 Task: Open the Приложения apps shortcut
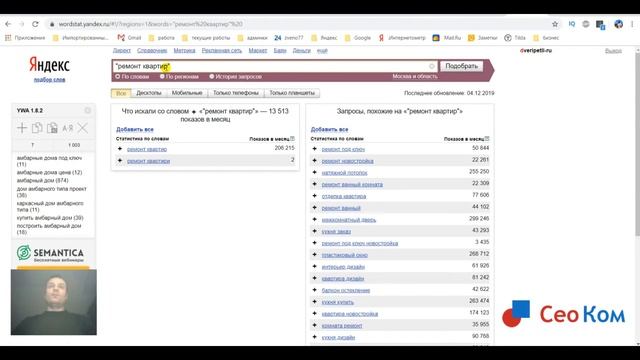pos(25,38)
